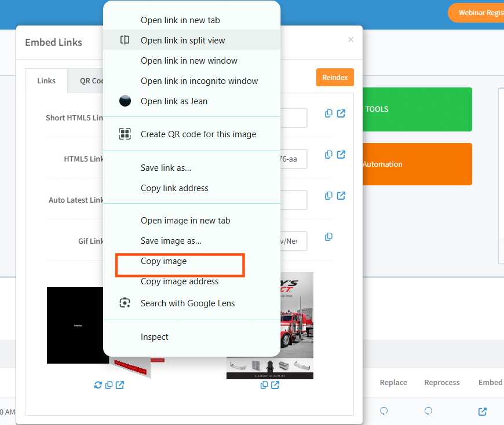
Task: Choose Inspect in the context menu
Action: coord(155,337)
